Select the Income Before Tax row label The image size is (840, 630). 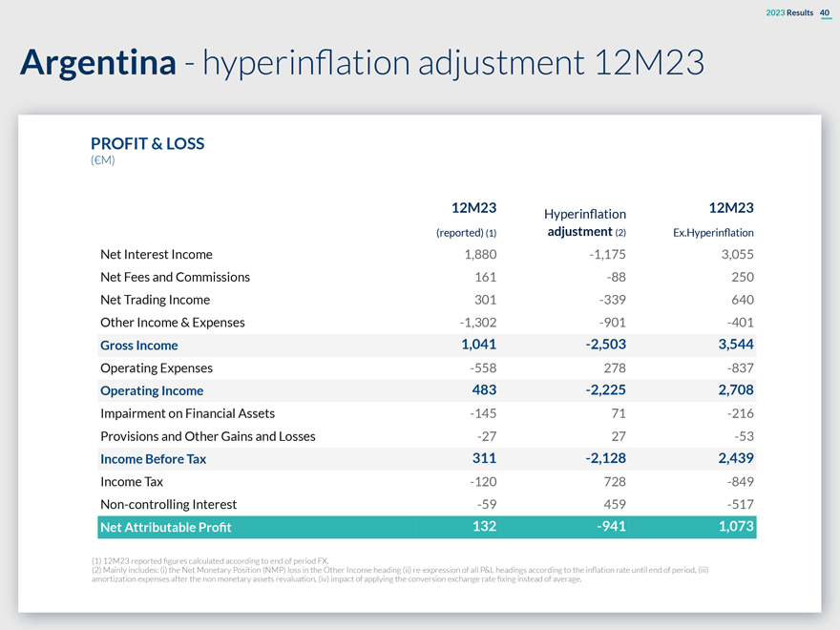point(153,459)
